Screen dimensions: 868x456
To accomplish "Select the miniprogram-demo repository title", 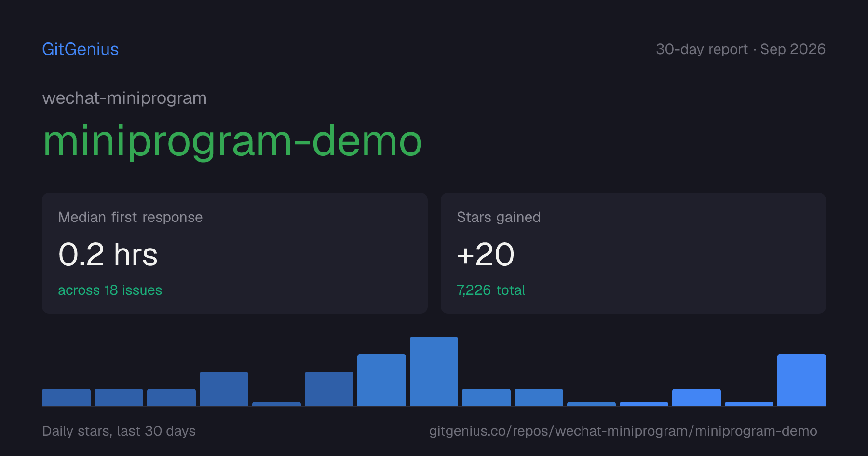I will pos(232,141).
